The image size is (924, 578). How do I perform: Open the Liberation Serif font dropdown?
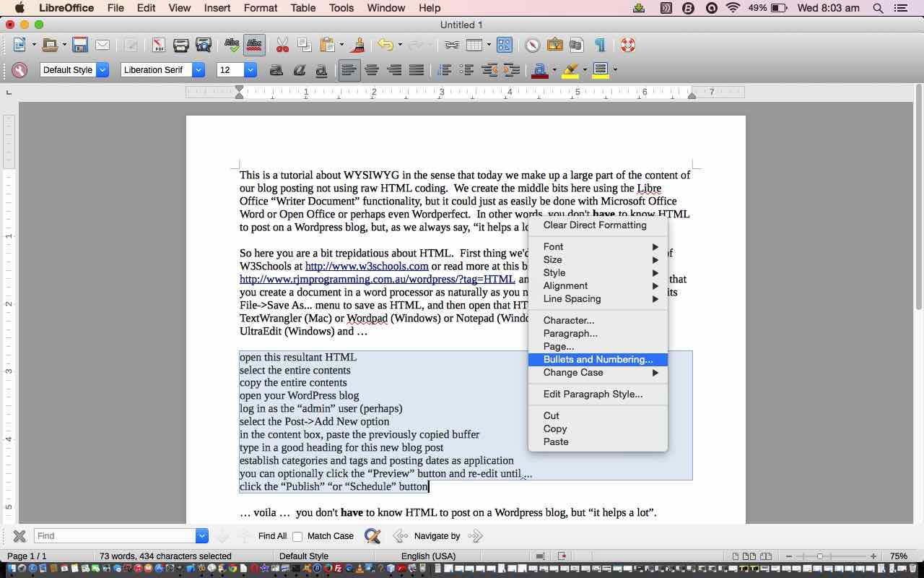click(199, 70)
